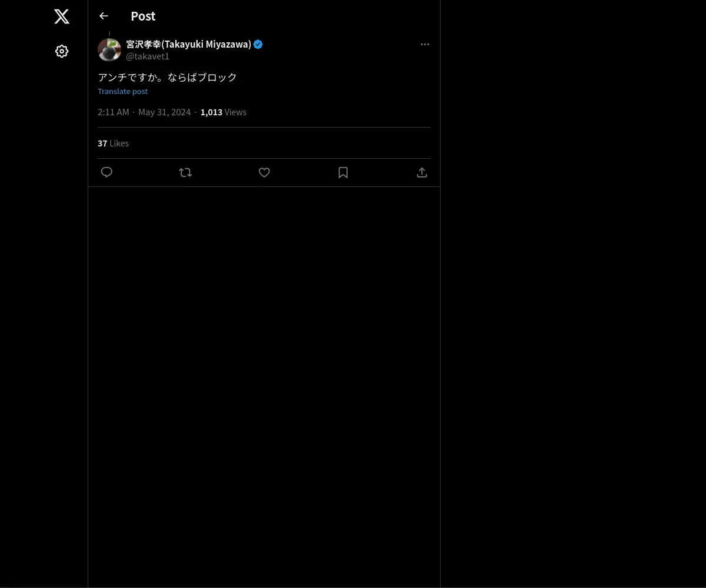706x588 pixels.
Task: Click the Post heading at top
Action: pyautogui.click(x=143, y=16)
